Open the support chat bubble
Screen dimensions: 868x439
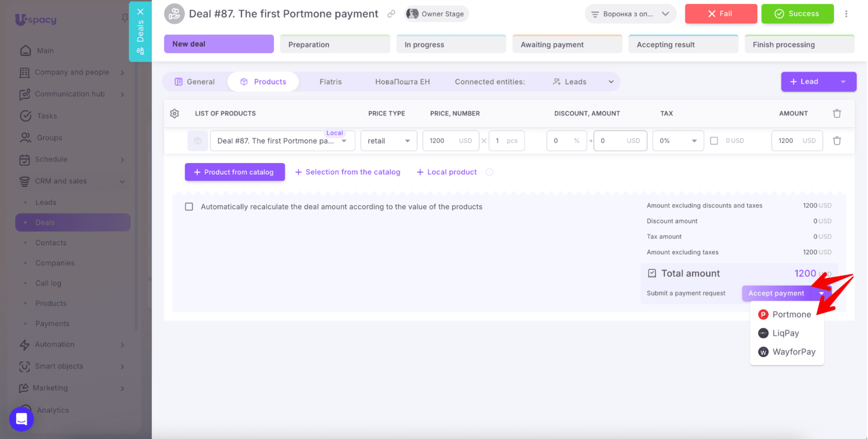pos(21,419)
